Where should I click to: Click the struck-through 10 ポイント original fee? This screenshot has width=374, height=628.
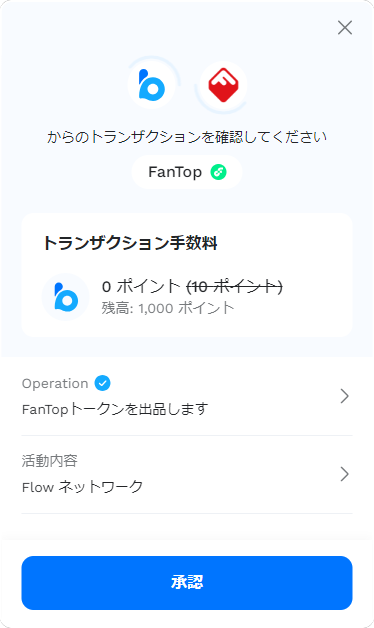pos(235,286)
